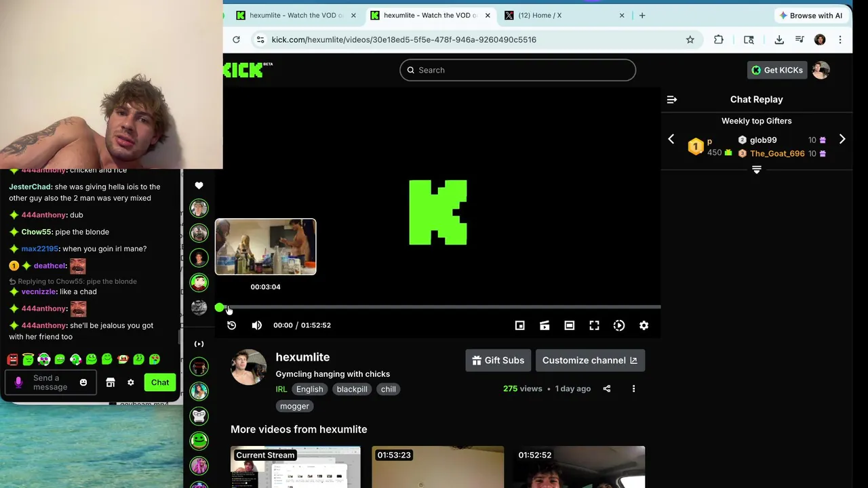Click the purple KICKs icon in message box
The width and height of the screenshot is (868, 488).
pyautogui.click(x=18, y=383)
